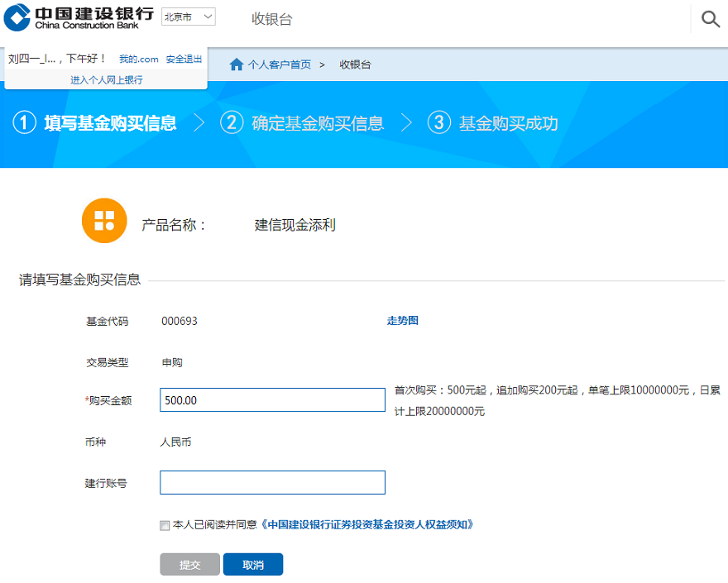Image resolution: width=728 pixels, height=583 pixels.
Task: Open the 走势图 trend chart link
Action: point(402,321)
